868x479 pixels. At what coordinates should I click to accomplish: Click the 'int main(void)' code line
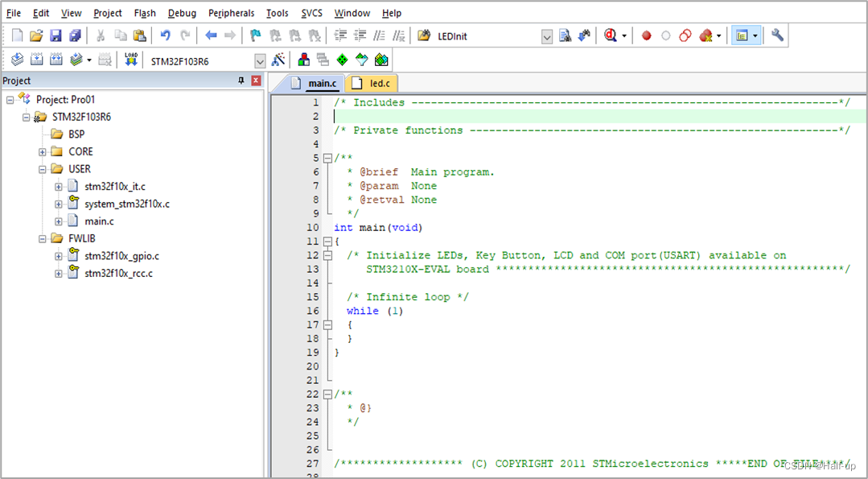tap(378, 228)
